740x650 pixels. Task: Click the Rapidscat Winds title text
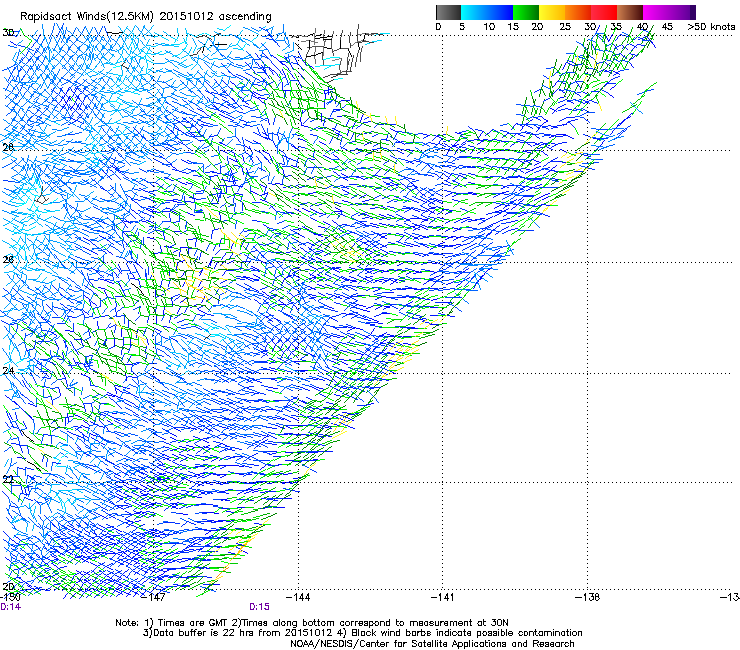click(146, 16)
